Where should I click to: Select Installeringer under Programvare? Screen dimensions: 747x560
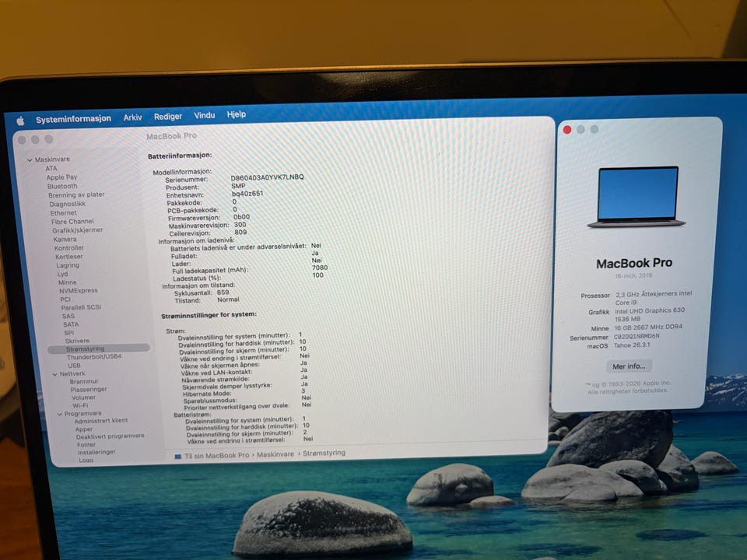click(96, 452)
